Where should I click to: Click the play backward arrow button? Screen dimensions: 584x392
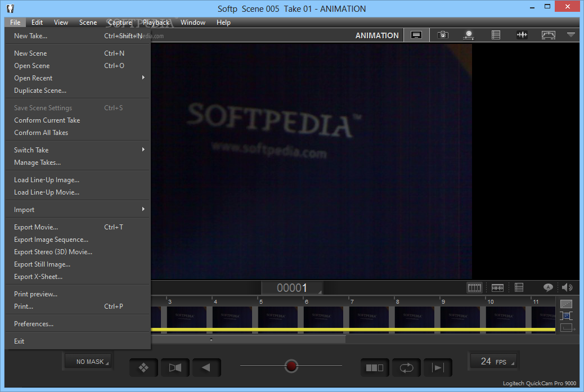pyautogui.click(x=206, y=368)
